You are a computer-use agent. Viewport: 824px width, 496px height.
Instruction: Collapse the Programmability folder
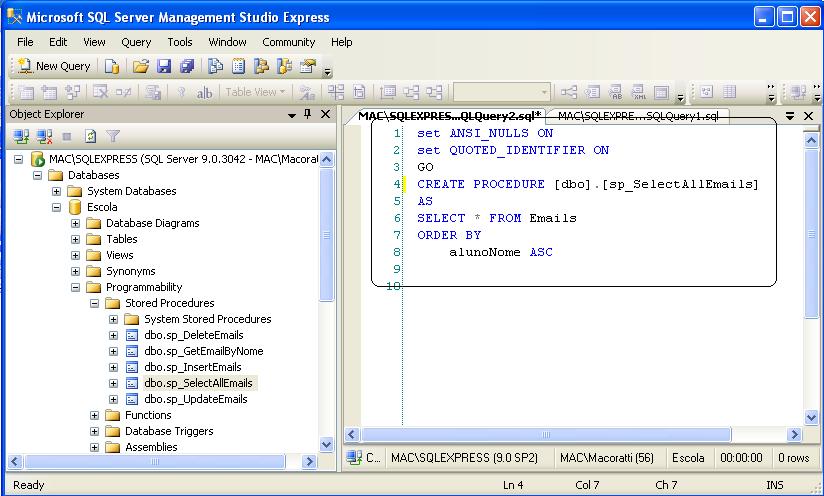(x=75, y=287)
